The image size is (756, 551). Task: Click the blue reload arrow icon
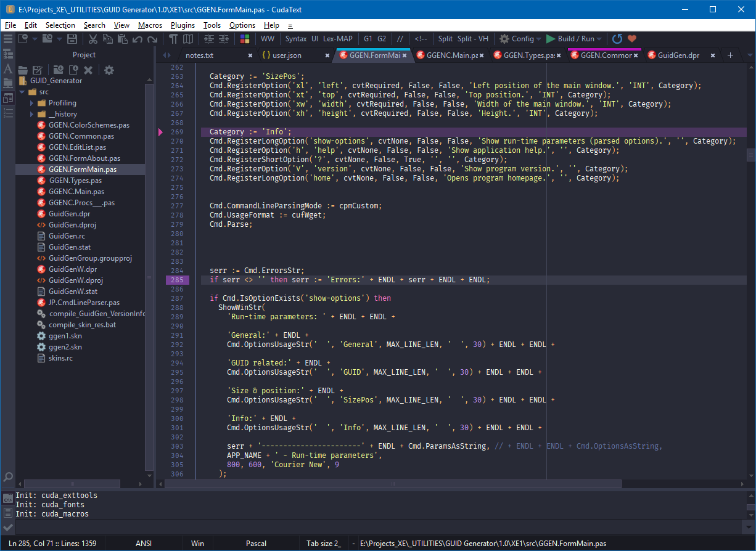[617, 39]
